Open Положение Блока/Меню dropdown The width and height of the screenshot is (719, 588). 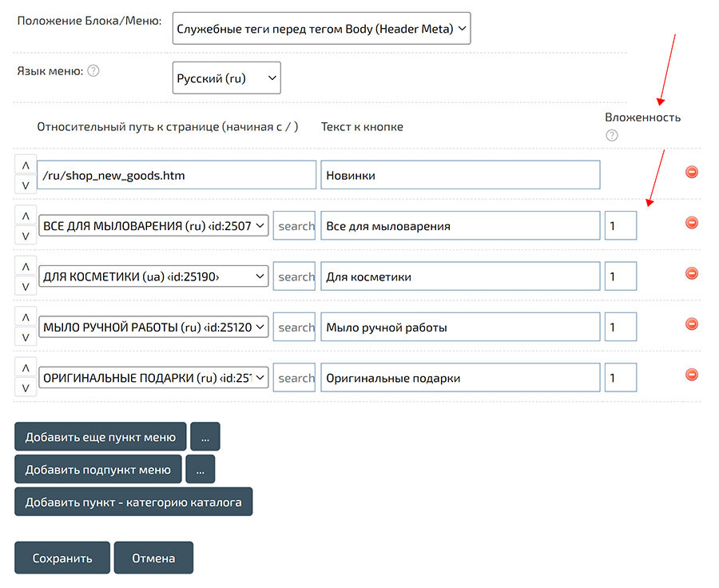321,30
